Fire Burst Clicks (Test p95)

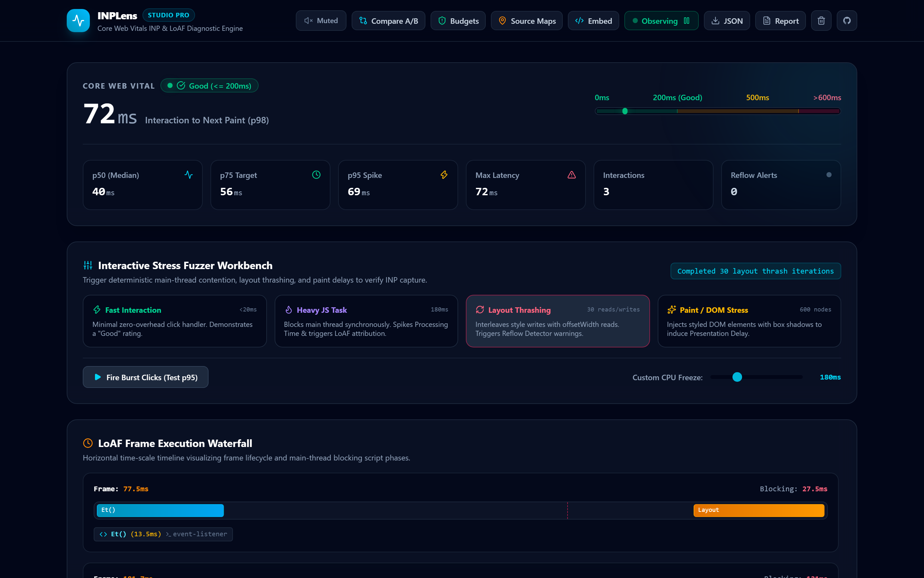145,377
